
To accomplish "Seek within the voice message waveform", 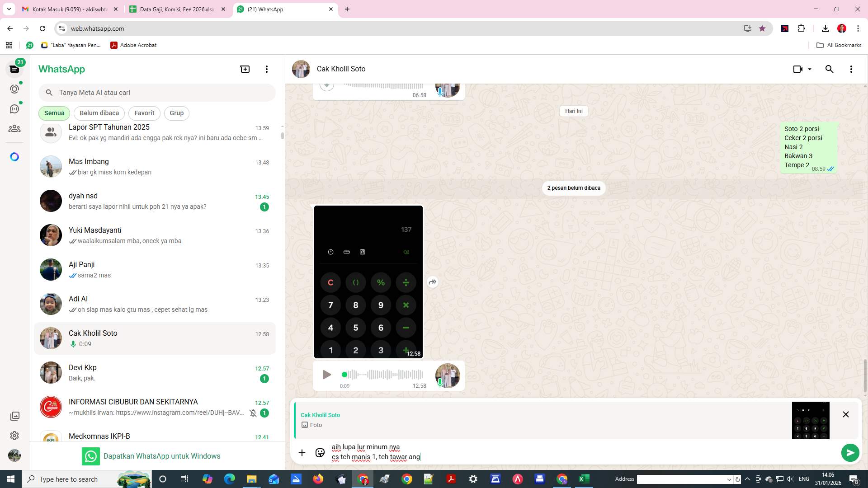I will [382, 375].
